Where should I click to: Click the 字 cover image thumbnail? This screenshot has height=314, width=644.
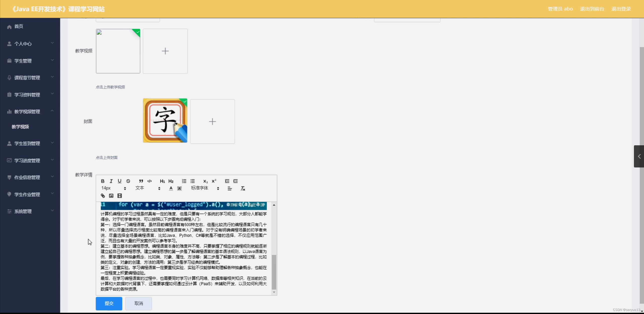(165, 121)
